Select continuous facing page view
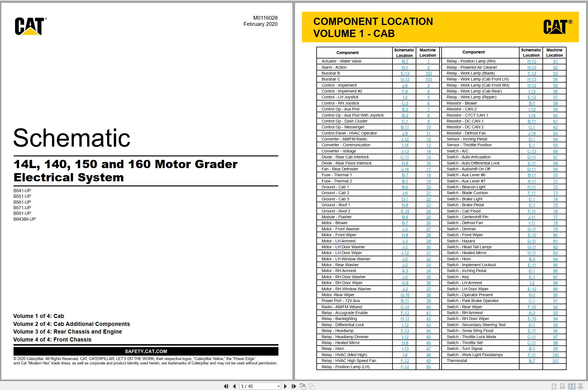This screenshot has height=390, width=588. 581,386
